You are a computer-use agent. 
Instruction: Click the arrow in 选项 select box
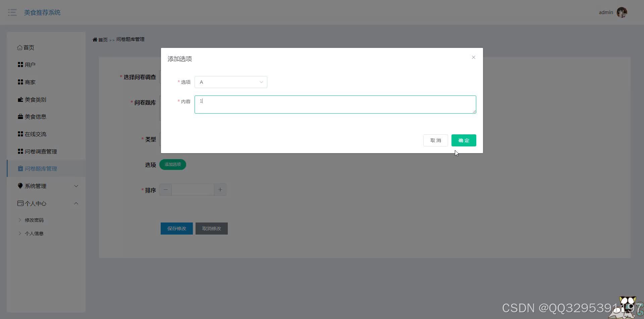pos(261,82)
